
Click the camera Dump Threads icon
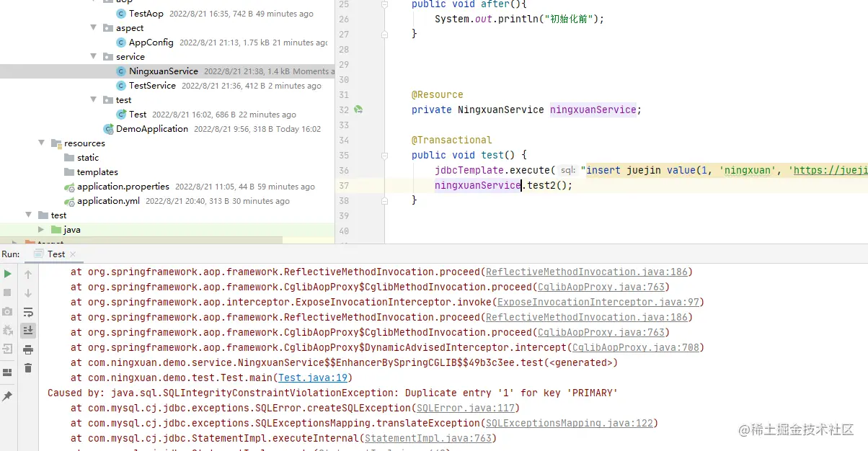click(x=7, y=311)
